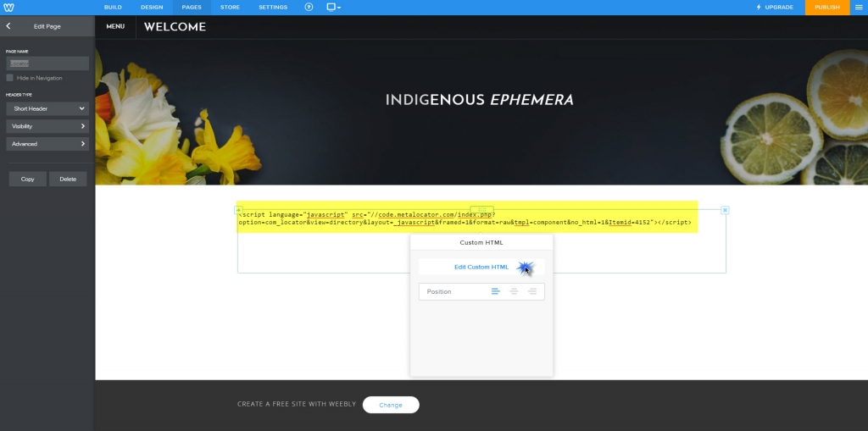Open the hamburger menu icon at top right
The height and width of the screenshot is (431, 868).
pyautogui.click(x=859, y=7)
